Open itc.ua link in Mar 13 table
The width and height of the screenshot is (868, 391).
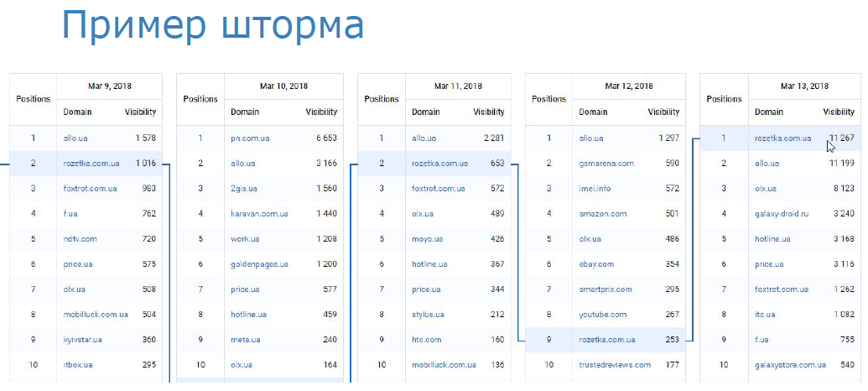click(x=765, y=314)
